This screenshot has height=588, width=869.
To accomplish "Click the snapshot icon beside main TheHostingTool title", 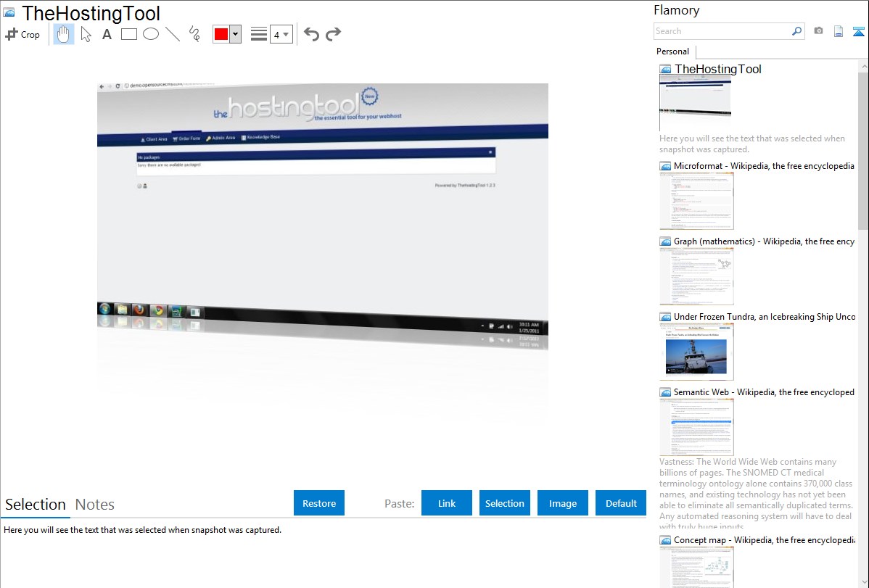I will point(9,12).
